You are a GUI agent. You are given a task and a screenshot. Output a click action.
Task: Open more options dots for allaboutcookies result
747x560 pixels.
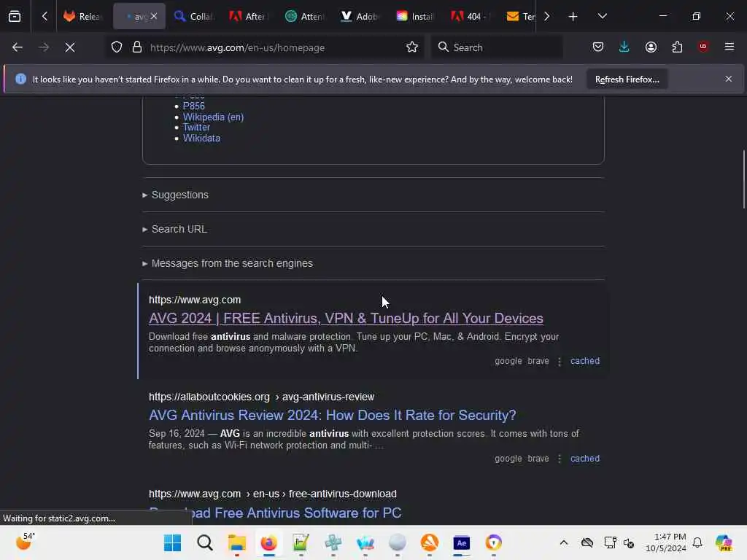pos(560,459)
